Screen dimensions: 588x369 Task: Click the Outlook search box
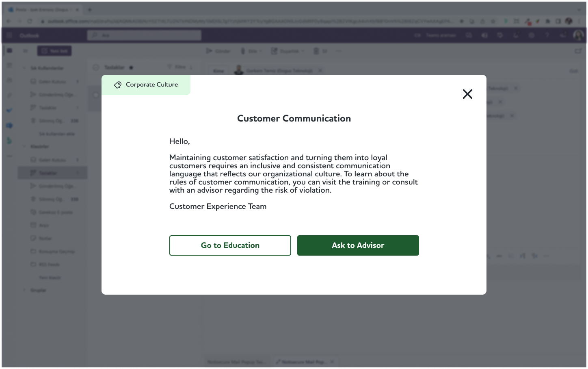coord(144,35)
